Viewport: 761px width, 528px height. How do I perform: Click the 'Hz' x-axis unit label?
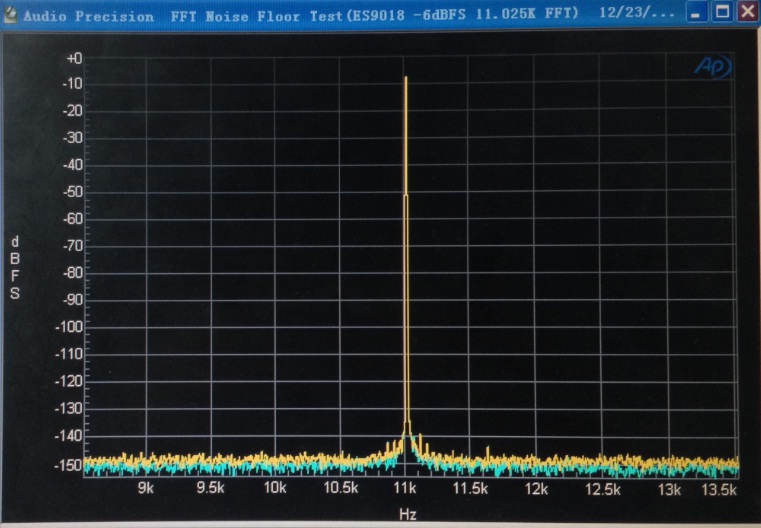point(408,514)
